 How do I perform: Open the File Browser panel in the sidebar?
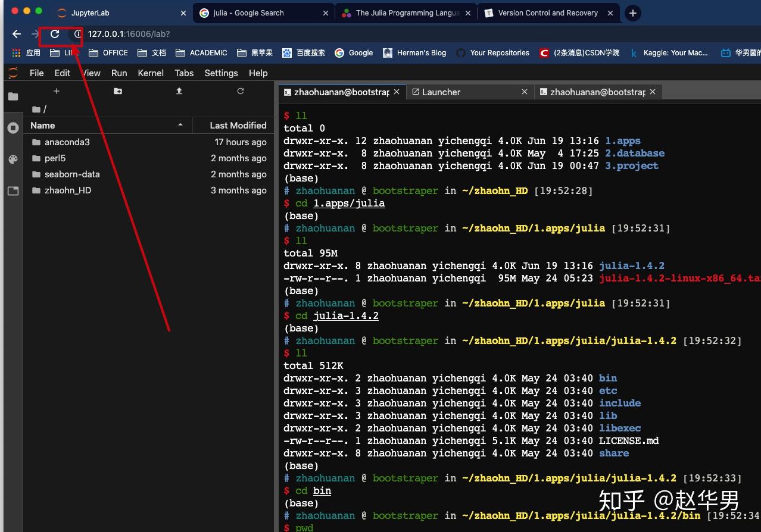(13, 96)
